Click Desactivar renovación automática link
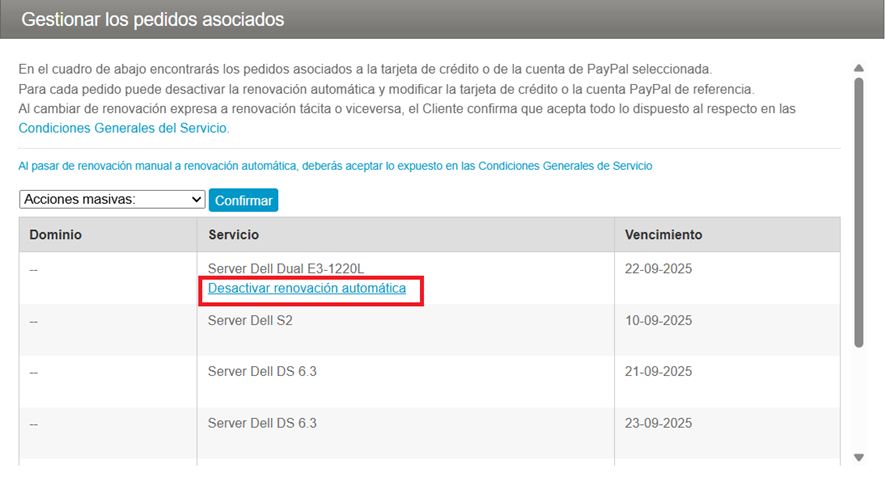The width and height of the screenshot is (886, 481). click(307, 288)
